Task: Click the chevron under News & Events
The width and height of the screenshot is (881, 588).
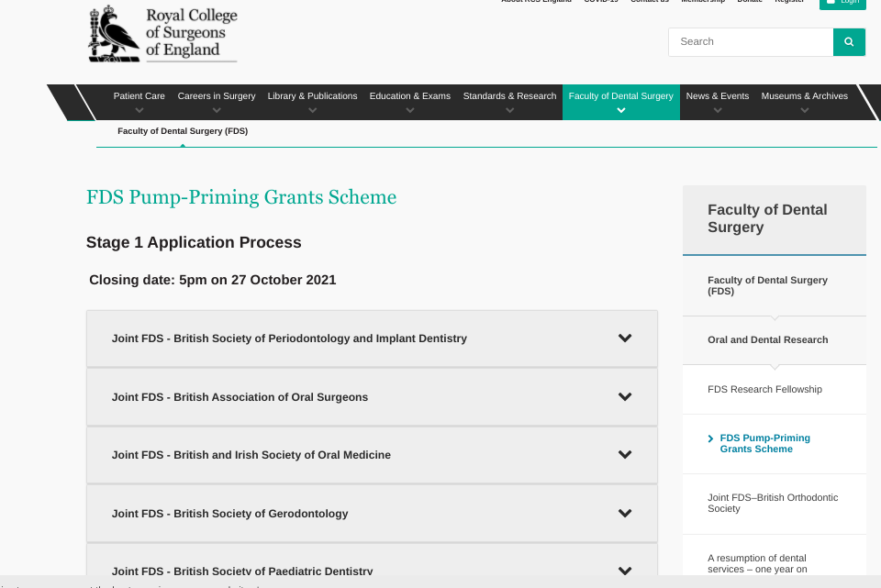Action: pos(718,111)
